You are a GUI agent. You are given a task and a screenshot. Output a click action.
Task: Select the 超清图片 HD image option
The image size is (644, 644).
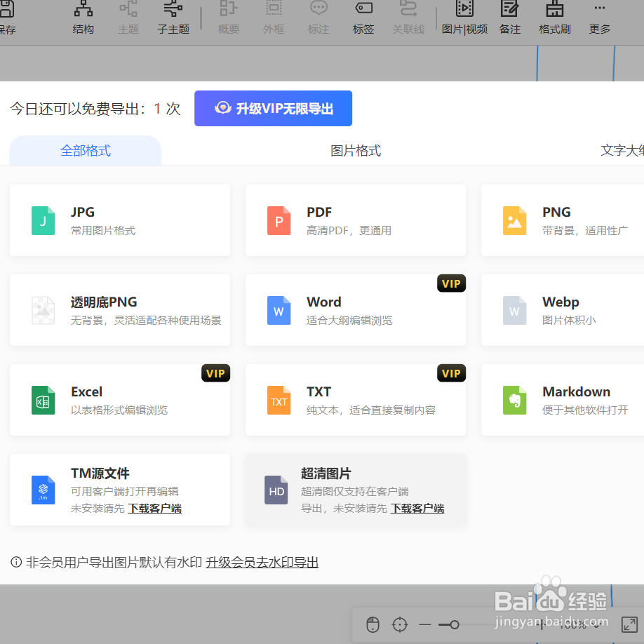point(356,490)
